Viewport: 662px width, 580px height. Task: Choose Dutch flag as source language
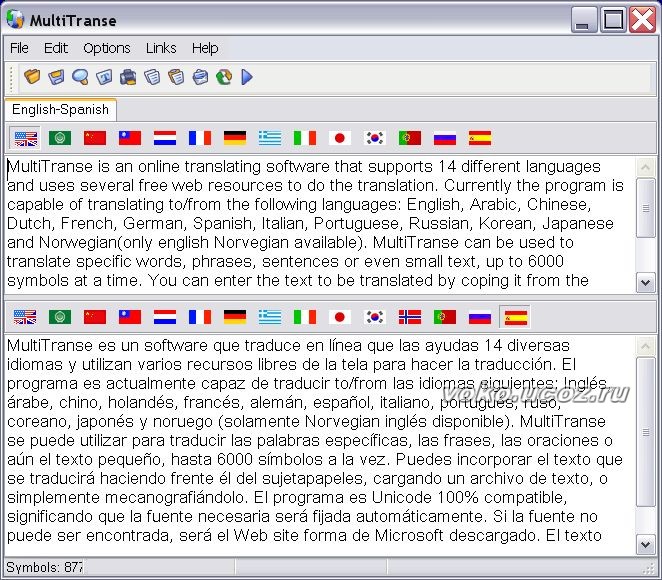[165, 138]
